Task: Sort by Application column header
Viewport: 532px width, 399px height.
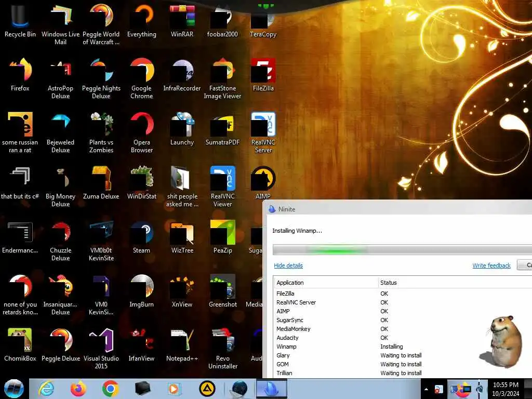Action: (x=326, y=282)
